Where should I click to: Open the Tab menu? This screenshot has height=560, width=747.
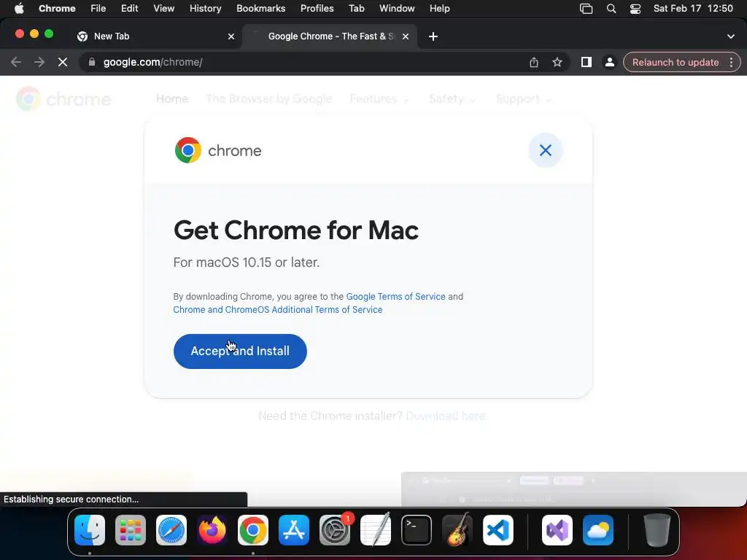[x=356, y=9]
